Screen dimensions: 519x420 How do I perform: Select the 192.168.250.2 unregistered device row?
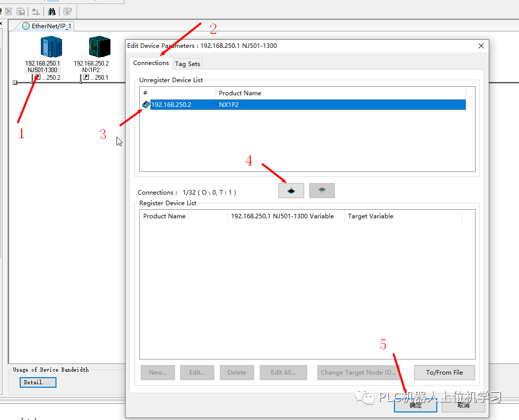pos(304,104)
